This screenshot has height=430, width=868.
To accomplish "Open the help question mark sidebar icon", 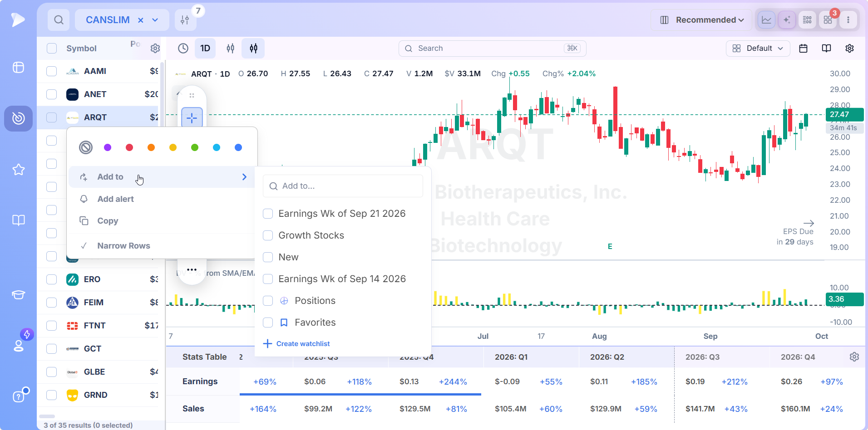I will (x=19, y=396).
